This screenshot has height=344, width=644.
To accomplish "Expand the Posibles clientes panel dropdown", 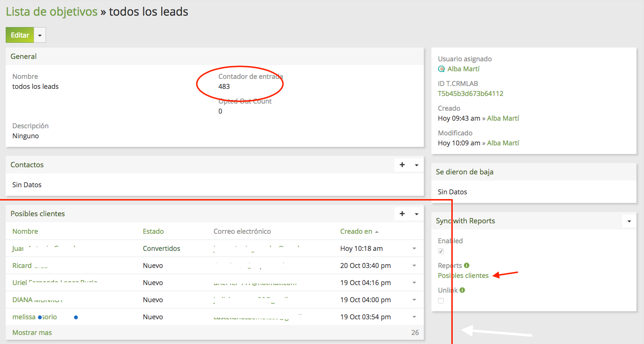I will coord(416,214).
